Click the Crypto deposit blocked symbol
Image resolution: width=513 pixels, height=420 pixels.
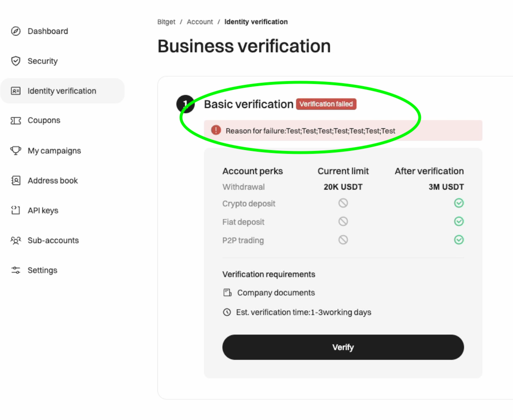click(x=343, y=203)
